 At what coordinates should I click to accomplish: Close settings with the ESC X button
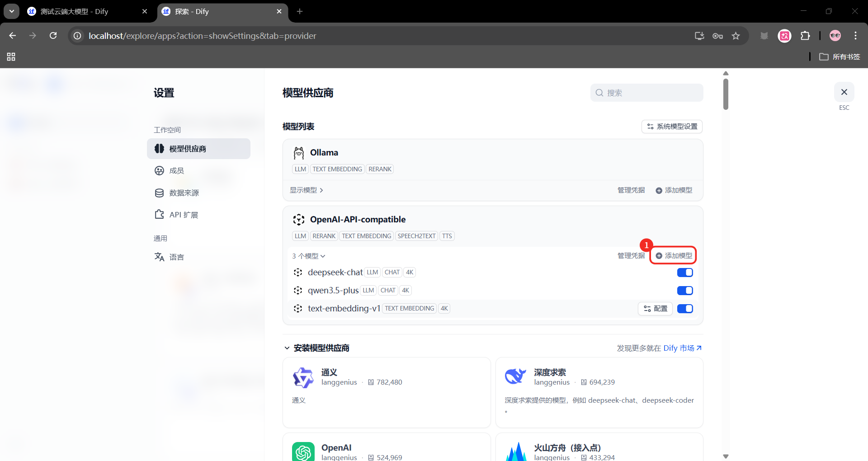point(844,92)
